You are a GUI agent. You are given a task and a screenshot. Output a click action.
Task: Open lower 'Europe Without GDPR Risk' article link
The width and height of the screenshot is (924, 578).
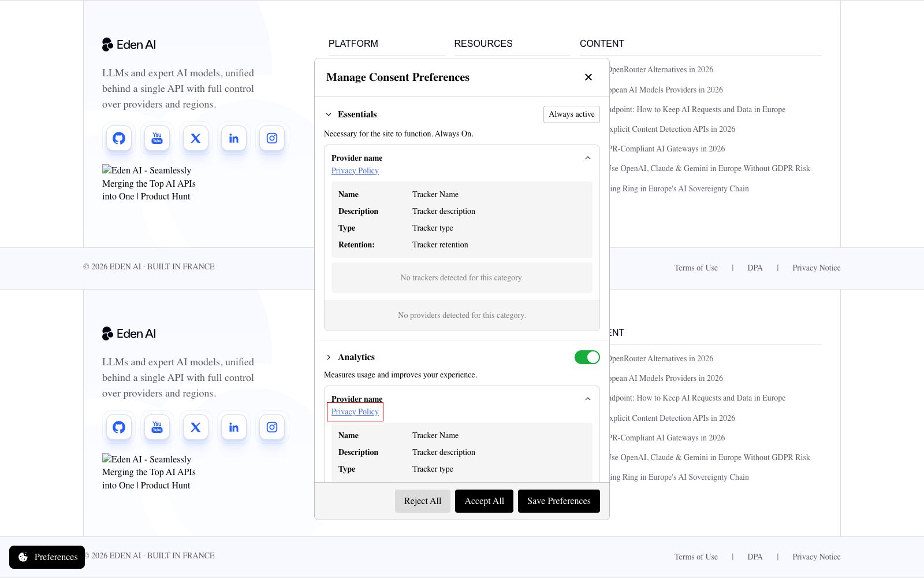click(x=710, y=457)
